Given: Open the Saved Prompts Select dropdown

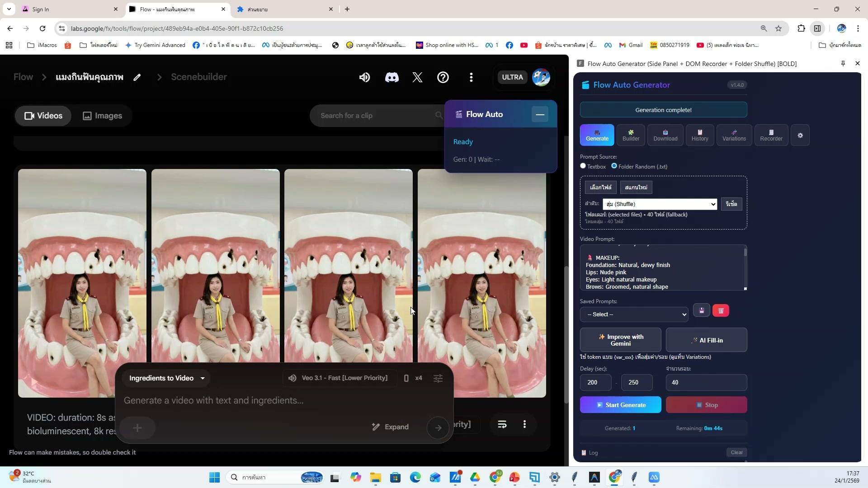Looking at the screenshot, I should click(x=634, y=314).
